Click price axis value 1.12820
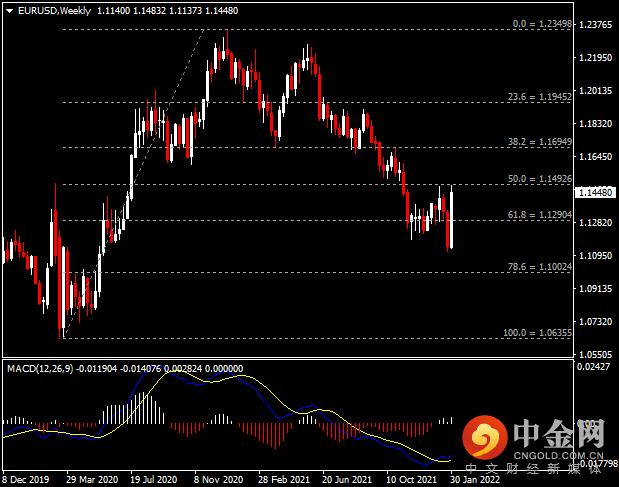This screenshot has height=487, width=619. point(595,223)
